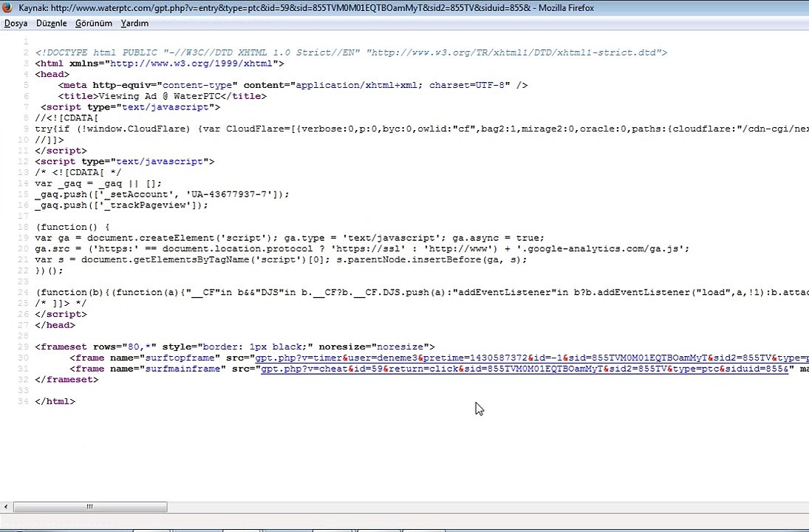Click the Firefox icon in the title bar
The width and height of the screenshot is (809, 532).
point(7,7)
